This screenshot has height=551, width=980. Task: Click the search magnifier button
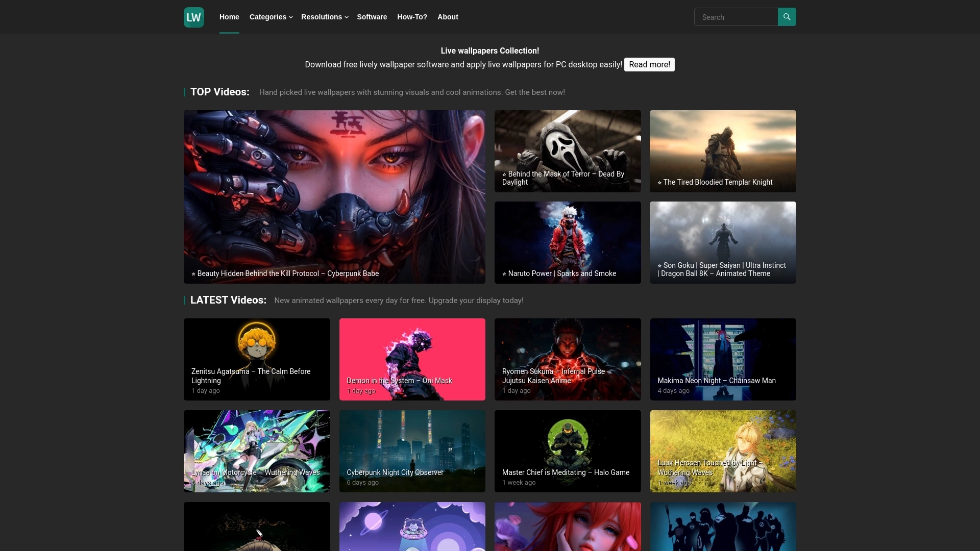point(787,17)
